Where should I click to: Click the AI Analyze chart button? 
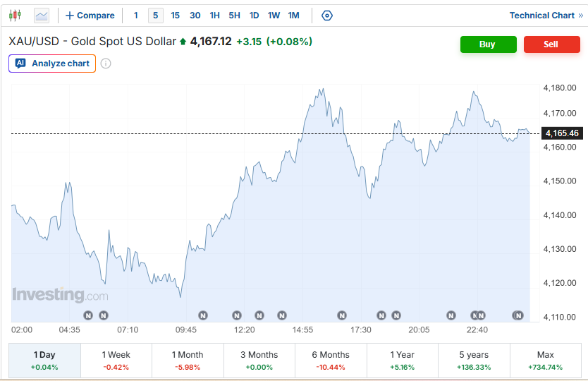pyautogui.click(x=52, y=64)
